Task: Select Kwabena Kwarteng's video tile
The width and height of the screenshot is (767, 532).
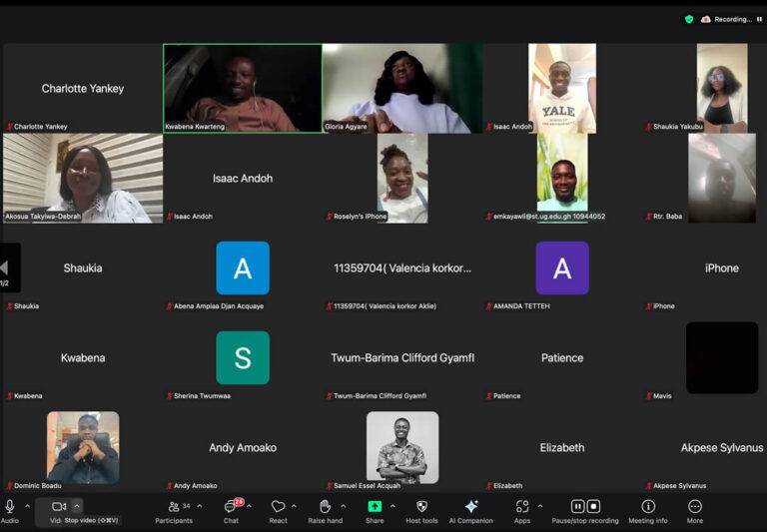Action: [x=243, y=88]
